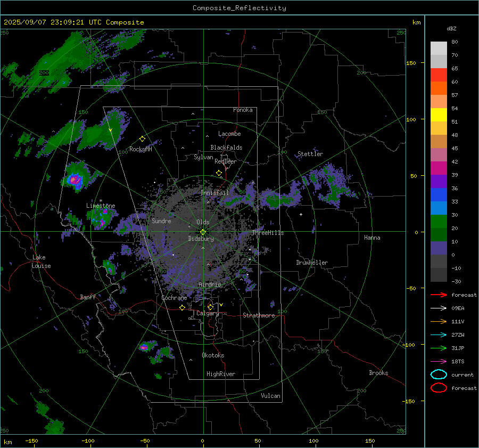
Task: Select the orange 111V arrow legend icon
Action: click(x=439, y=321)
